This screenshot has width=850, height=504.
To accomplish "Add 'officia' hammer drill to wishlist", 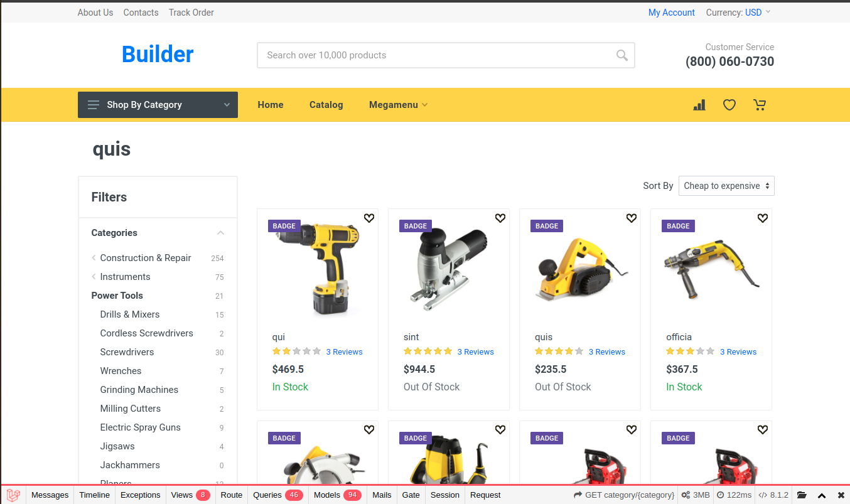I will [x=763, y=218].
